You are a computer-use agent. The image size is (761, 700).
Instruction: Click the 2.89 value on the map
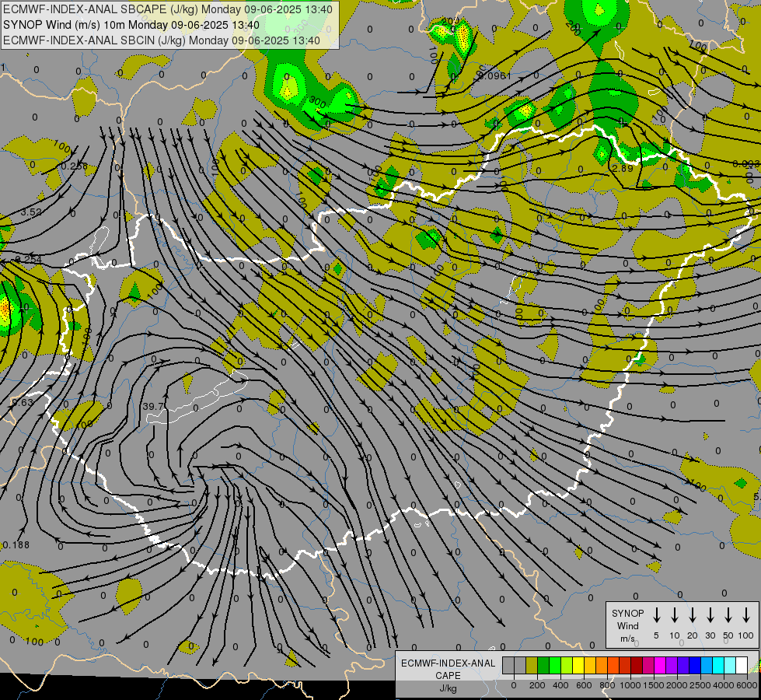pyautogui.click(x=623, y=168)
